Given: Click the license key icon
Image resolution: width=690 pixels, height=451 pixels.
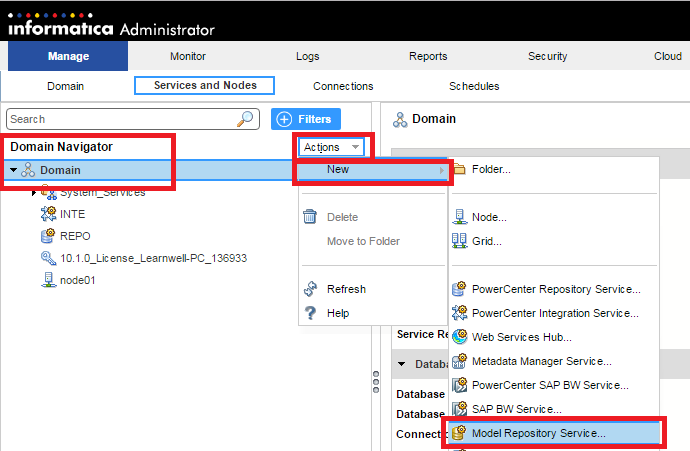Looking at the screenshot, I should pos(47,258).
